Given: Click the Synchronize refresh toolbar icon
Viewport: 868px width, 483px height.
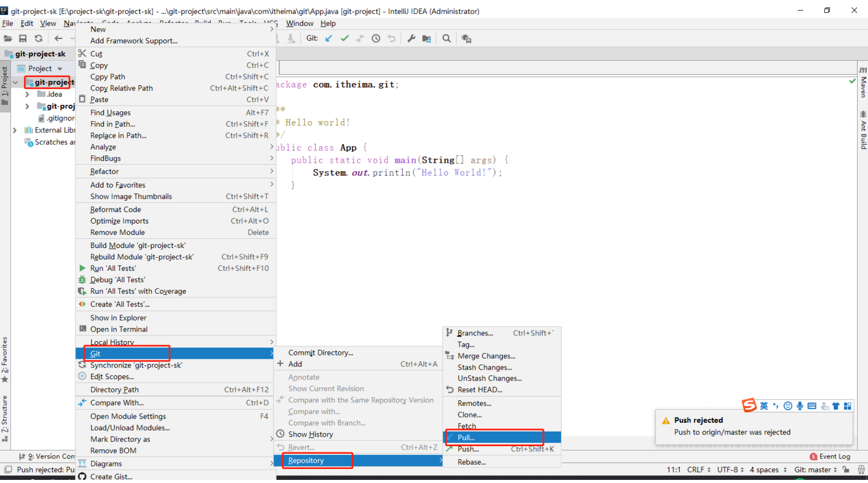Looking at the screenshot, I should [x=38, y=38].
